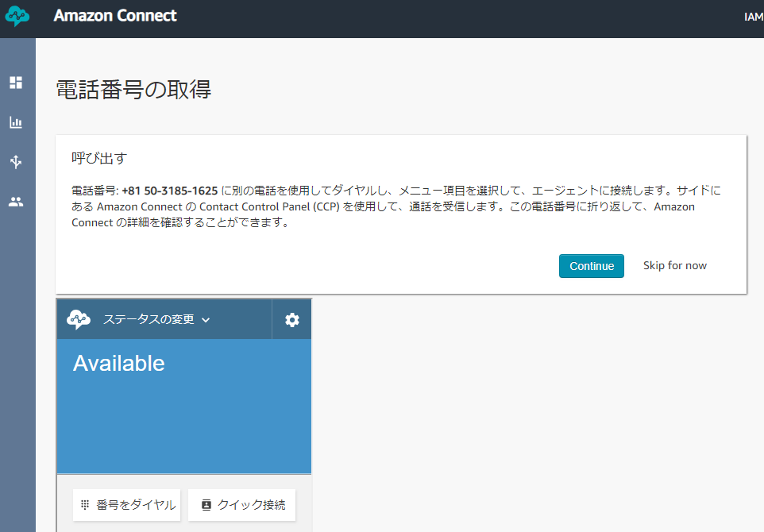Image resolution: width=764 pixels, height=532 pixels.
Task: Click the Amazon Connect title text
Action: (115, 16)
